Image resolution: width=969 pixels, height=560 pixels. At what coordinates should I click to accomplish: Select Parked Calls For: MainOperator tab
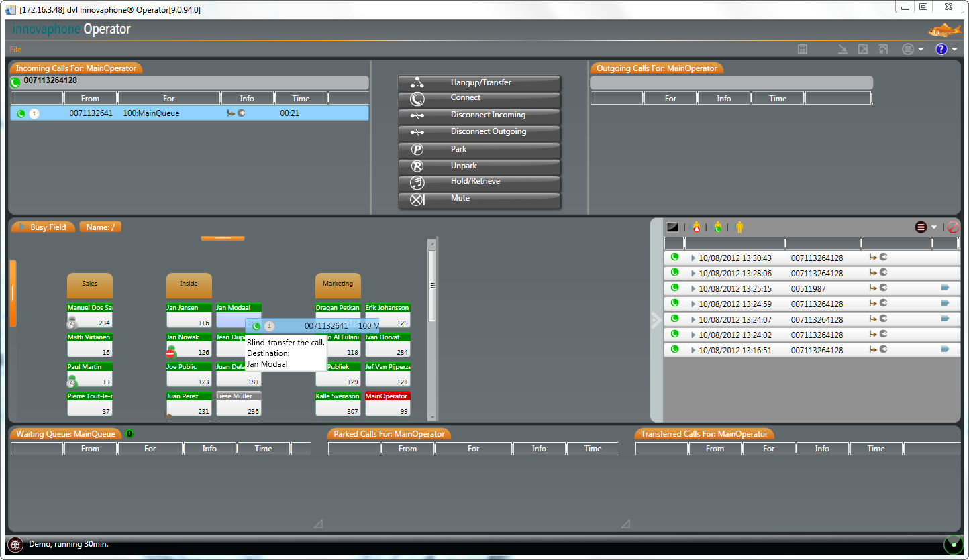point(389,433)
